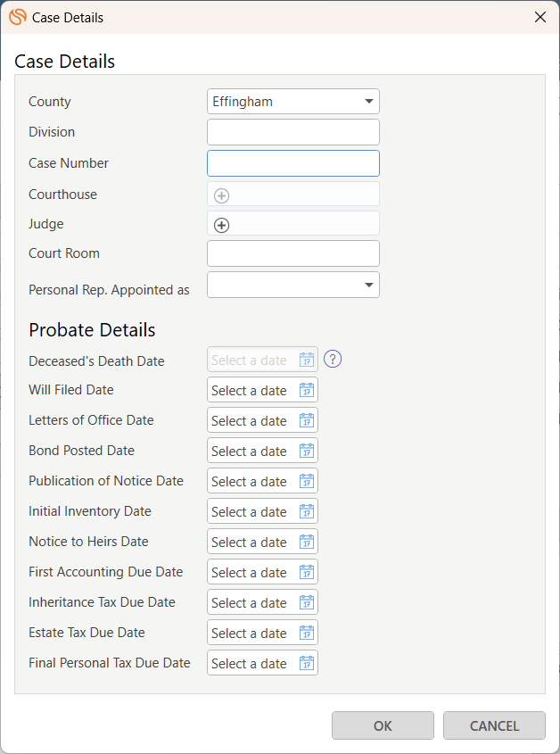Click the CANCEL button
This screenshot has width=560, height=754.
coord(494,725)
